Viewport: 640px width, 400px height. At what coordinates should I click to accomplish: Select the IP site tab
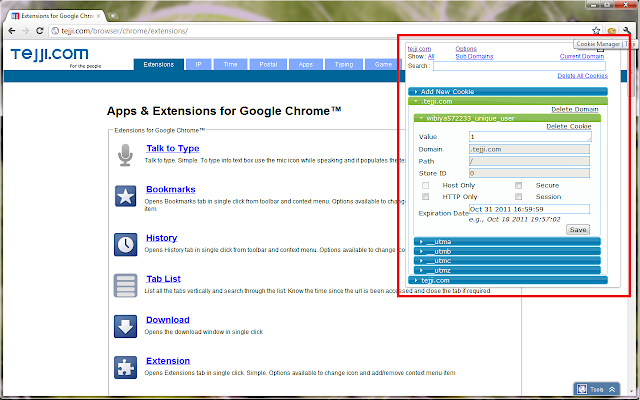pyautogui.click(x=198, y=64)
